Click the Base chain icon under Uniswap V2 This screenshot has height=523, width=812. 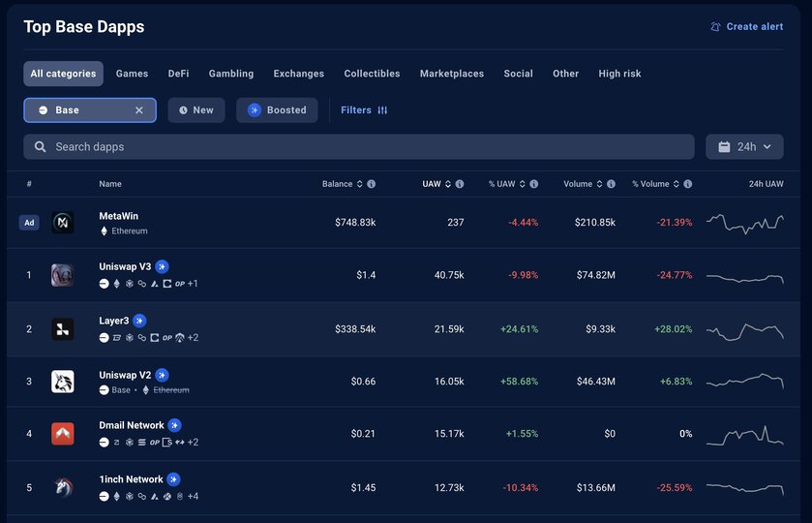coord(105,389)
